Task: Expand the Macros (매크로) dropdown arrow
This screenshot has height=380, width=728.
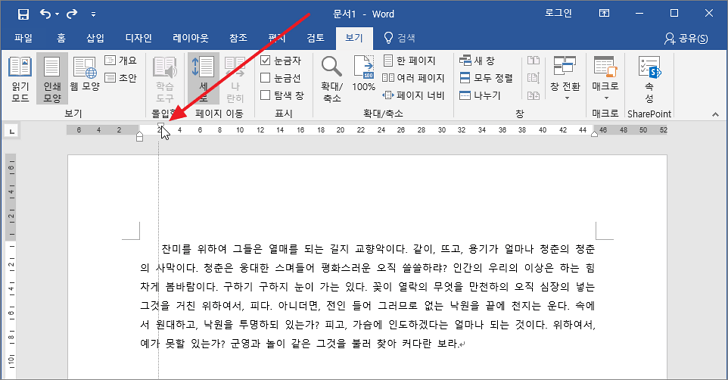Action: pyautogui.click(x=606, y=98)
